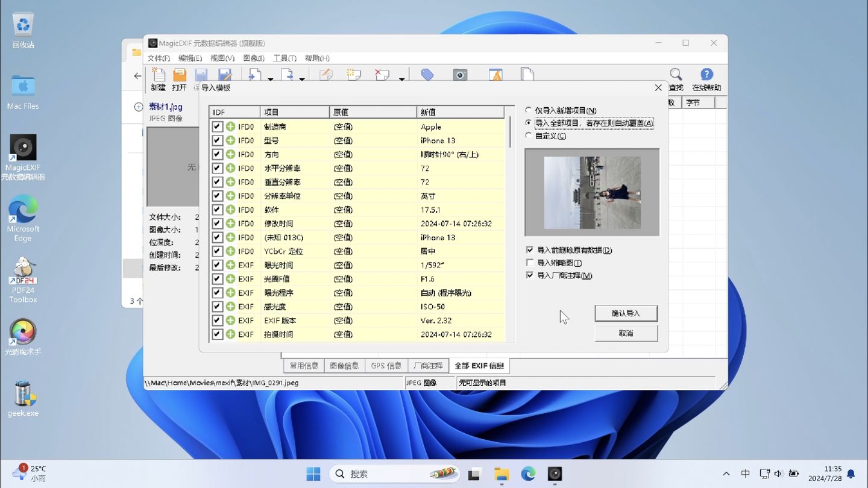Open 图像(I) menu
Image resolution: width=868 pixels, height=488 pixels.
pyautogui.click(x=253, y=58)
